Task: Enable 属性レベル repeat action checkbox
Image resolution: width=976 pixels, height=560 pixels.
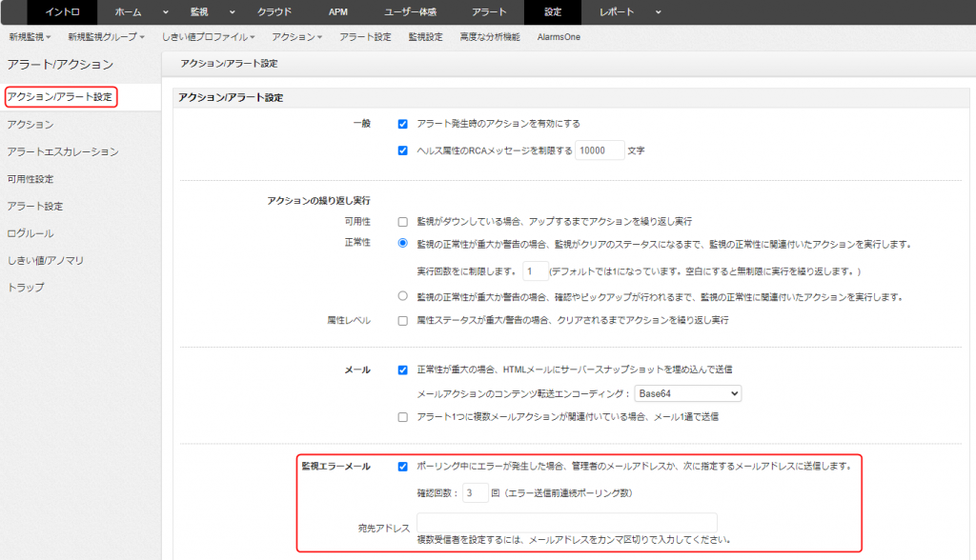Action: (403, 321)
